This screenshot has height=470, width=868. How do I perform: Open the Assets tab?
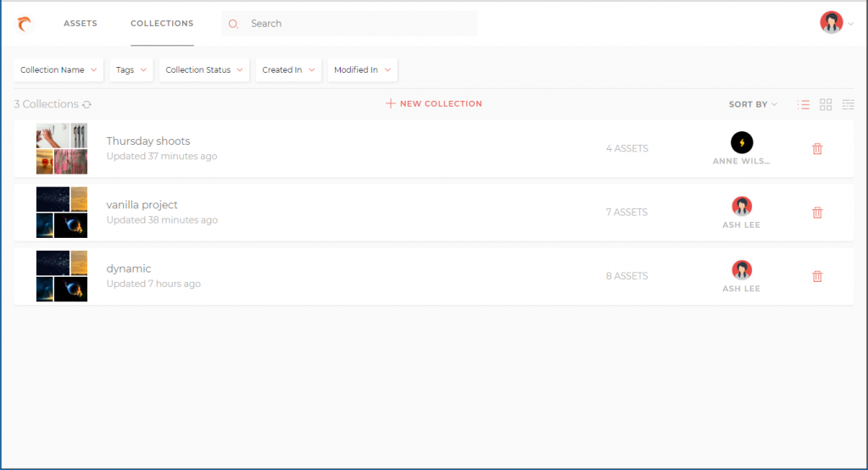click(x=81, y=23)
